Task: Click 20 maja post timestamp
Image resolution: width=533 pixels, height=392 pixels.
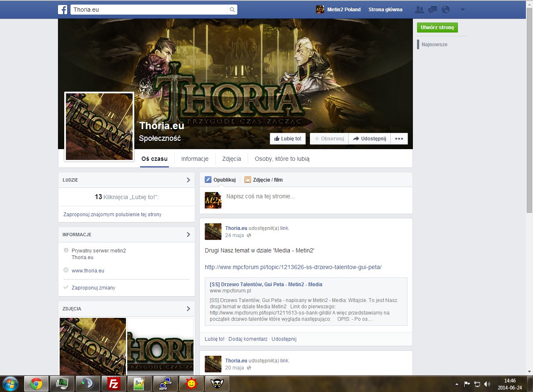Action: tap(234, 368)
